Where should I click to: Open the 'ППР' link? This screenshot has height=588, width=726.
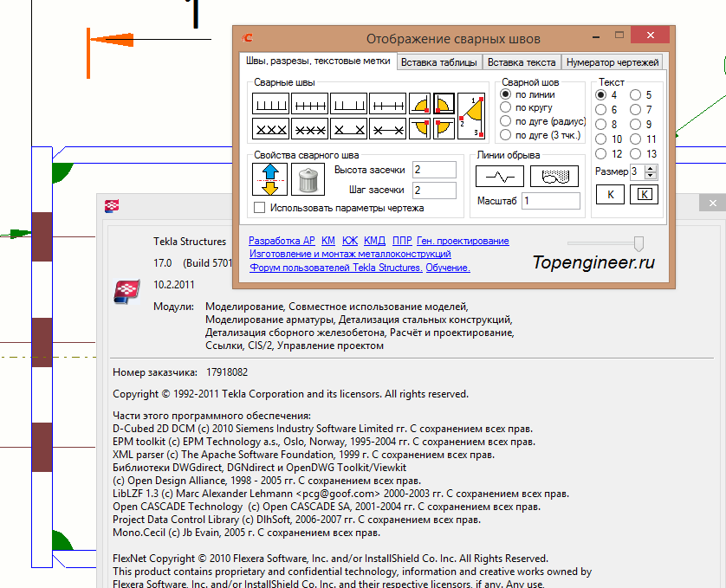coord(402,241)
